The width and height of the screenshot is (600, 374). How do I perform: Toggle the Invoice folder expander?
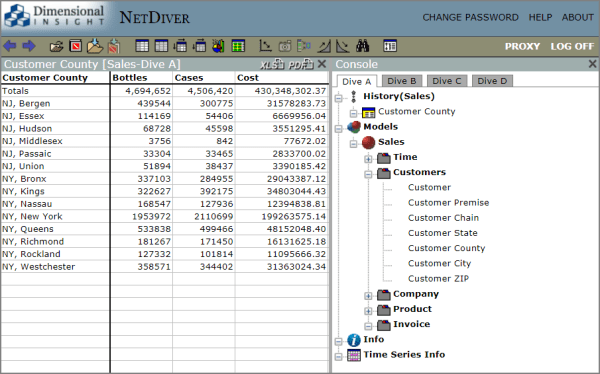coord(368,327)
